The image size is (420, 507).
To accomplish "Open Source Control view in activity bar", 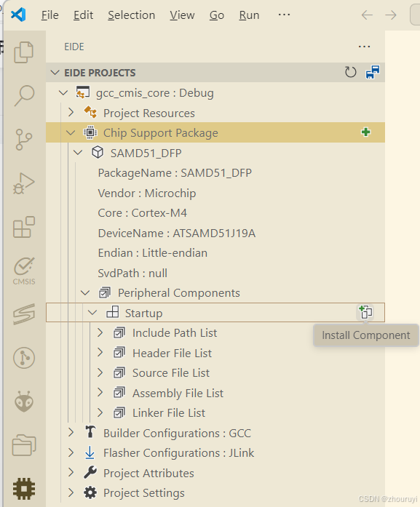I will [23, 140].
